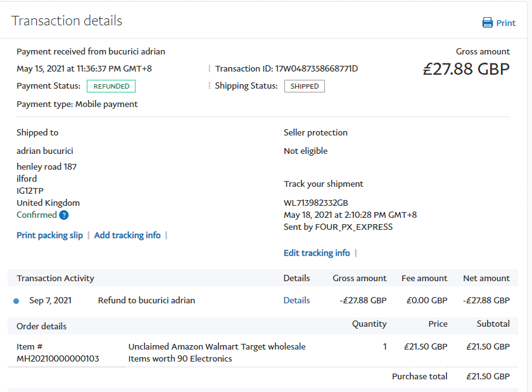Screen dimensions: 532x392
Task: Select Add tracking info link
Action: [x=127, y=235]
